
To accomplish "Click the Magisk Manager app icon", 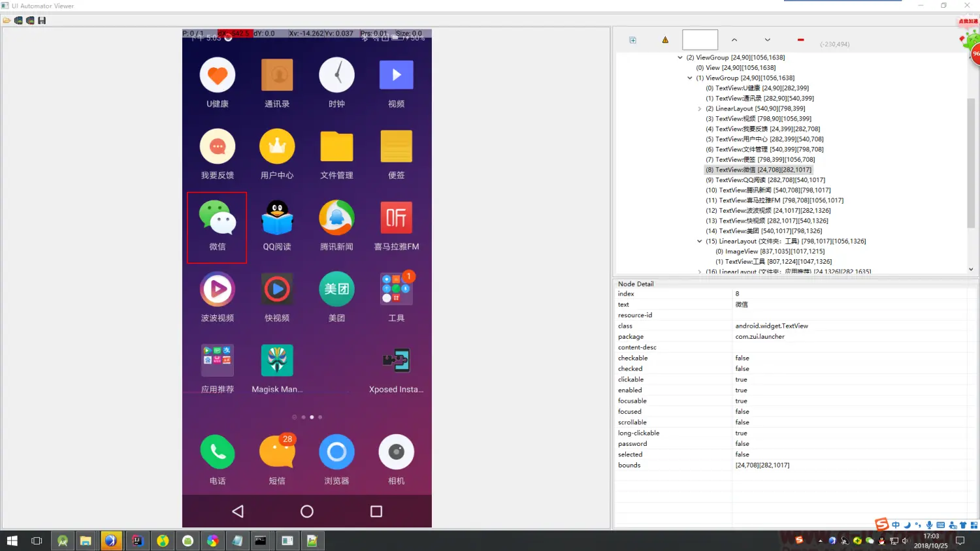I will [x=277, y=360].
